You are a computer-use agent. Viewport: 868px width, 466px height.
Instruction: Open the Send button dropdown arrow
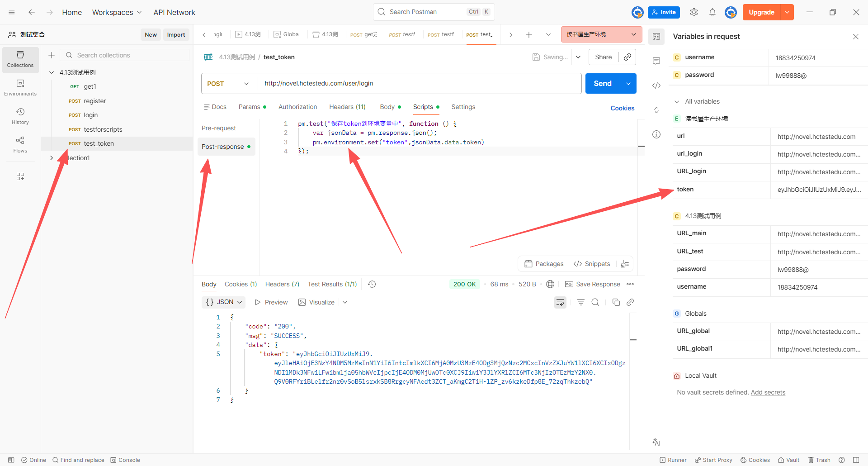628,84
